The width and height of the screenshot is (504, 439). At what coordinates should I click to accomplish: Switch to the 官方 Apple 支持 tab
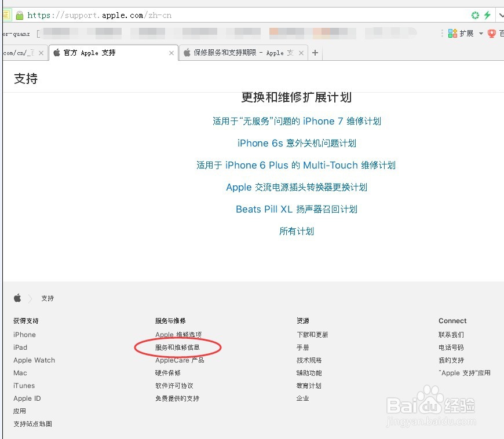[113, 53]
